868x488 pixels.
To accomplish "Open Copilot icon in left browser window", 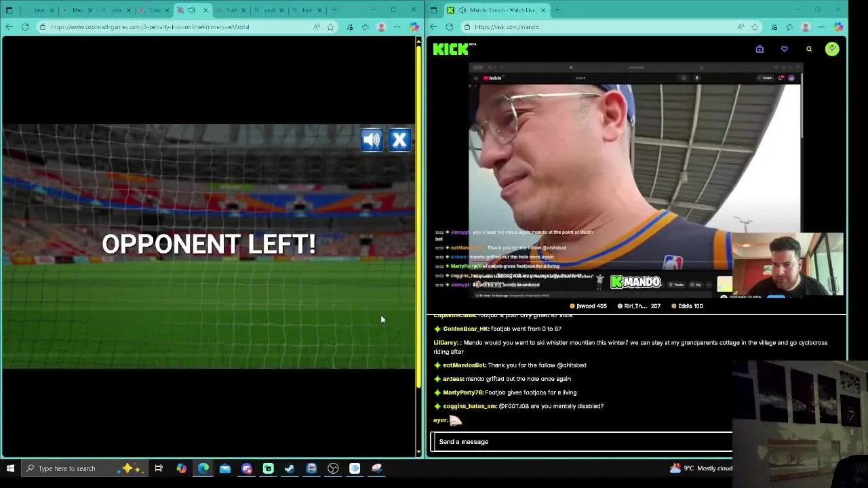I will [x=414, y=27].
